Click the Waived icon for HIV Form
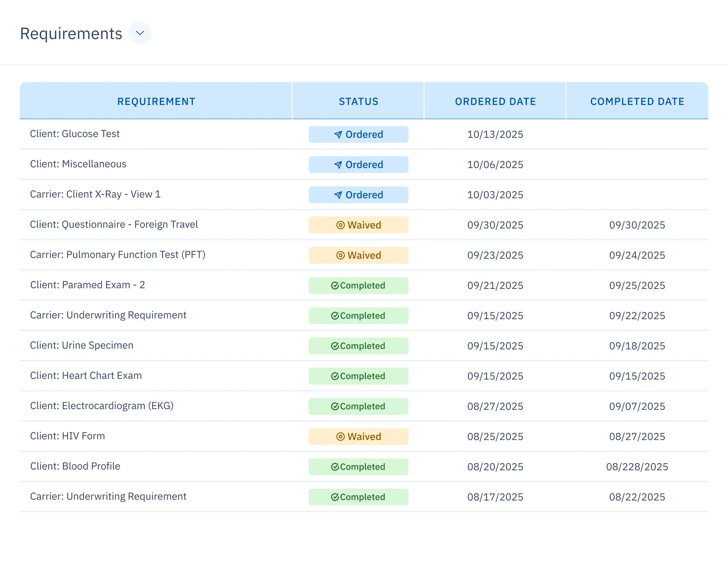 (341, 437)
